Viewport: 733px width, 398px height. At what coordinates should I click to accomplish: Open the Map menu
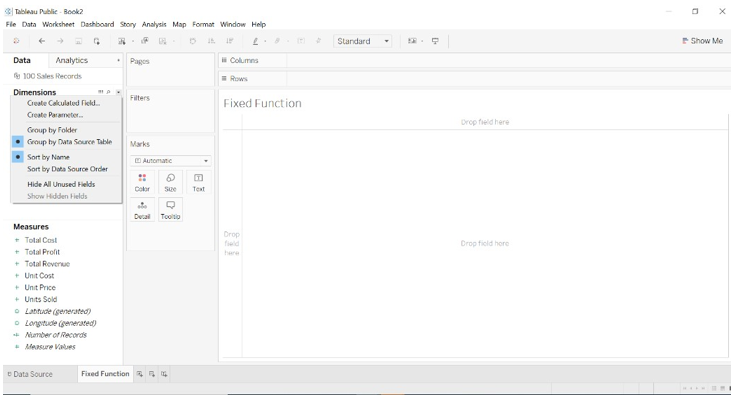(179, 24)
